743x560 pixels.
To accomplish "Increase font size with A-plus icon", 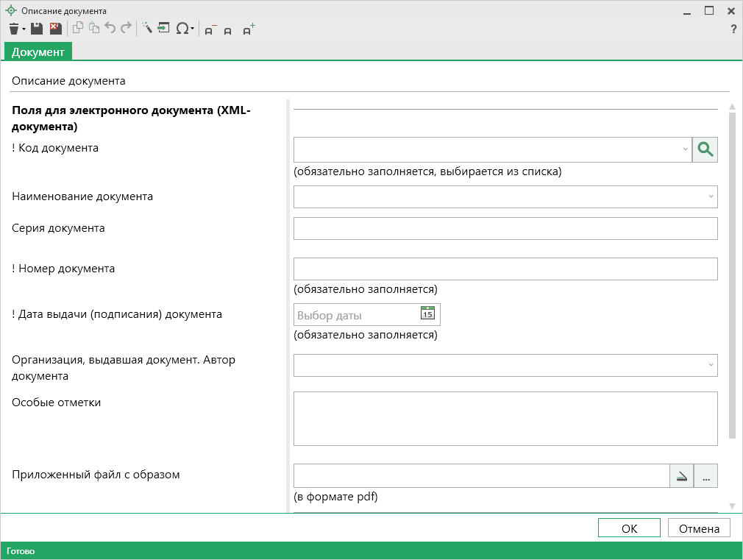I will coord(249,29).
